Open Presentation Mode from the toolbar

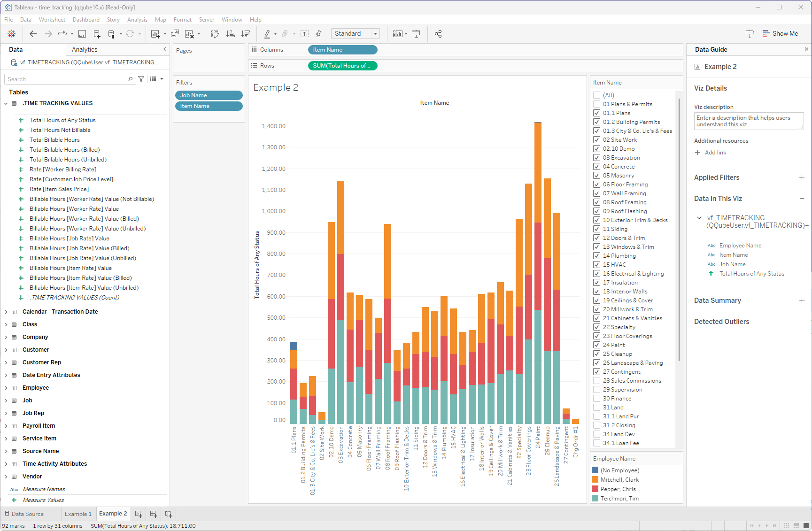tap(416, 33)
